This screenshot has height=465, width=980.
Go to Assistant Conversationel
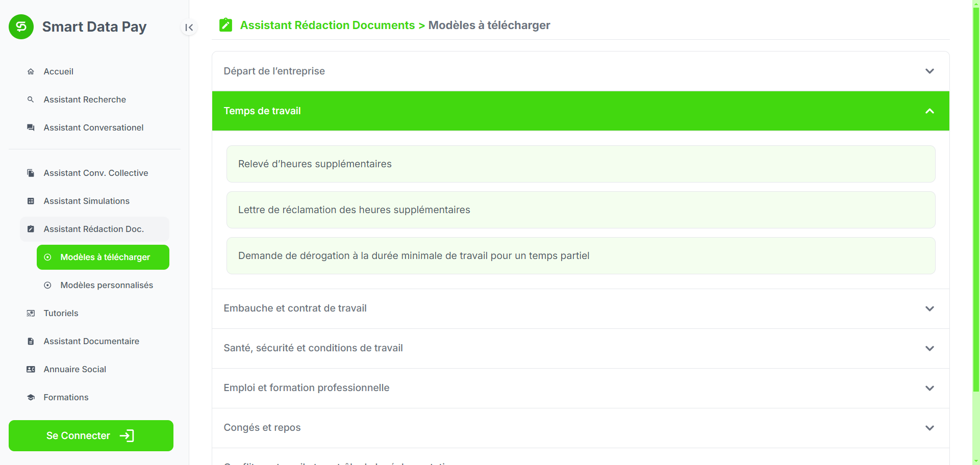(94, 127)
